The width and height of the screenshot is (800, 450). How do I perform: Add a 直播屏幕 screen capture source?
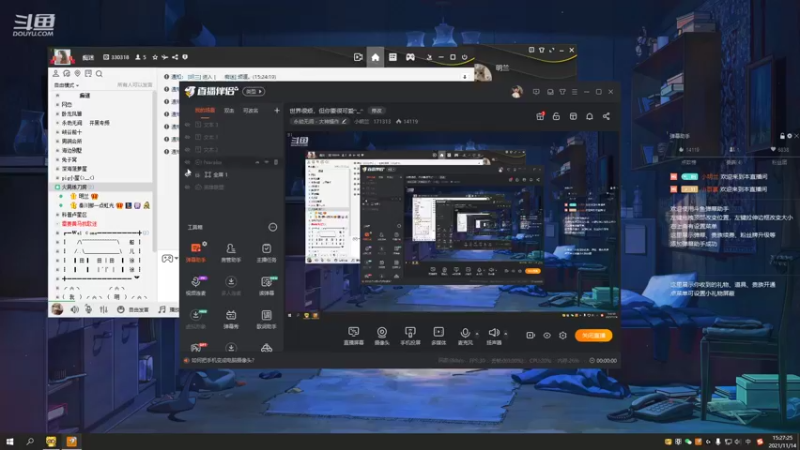pos(353,336)
